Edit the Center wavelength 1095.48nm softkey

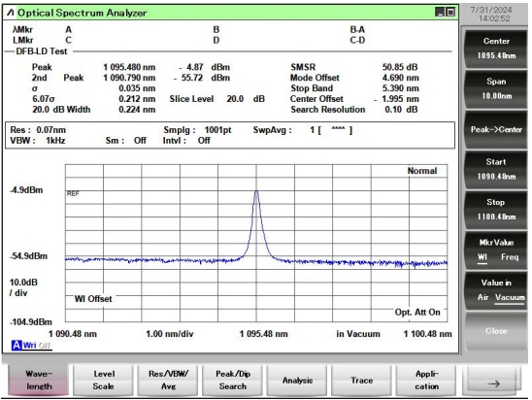pyautogui.click(x=496, y=49)
